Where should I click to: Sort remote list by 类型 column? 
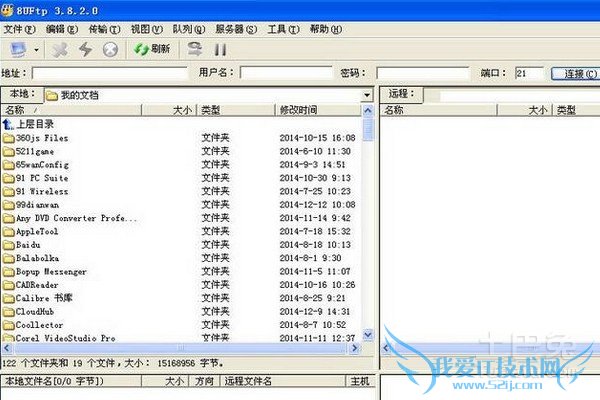(x=576, y=110)
